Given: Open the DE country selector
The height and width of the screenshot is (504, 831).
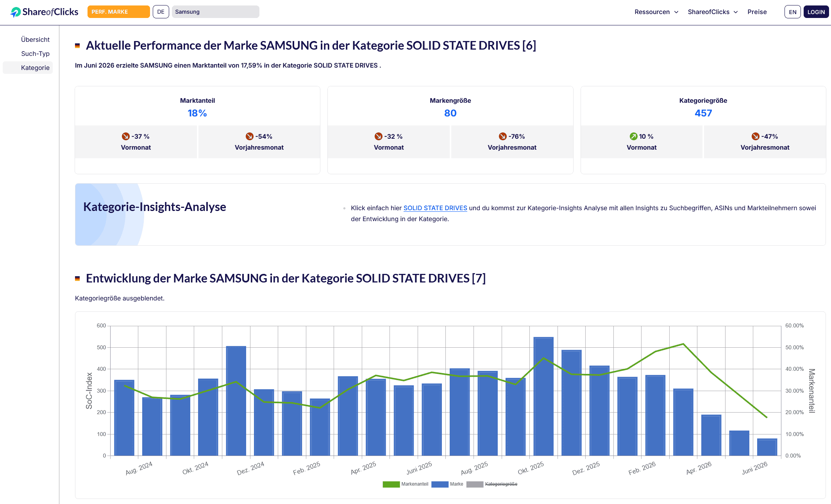Looking at the screenshot, I should tap(161, 12).
